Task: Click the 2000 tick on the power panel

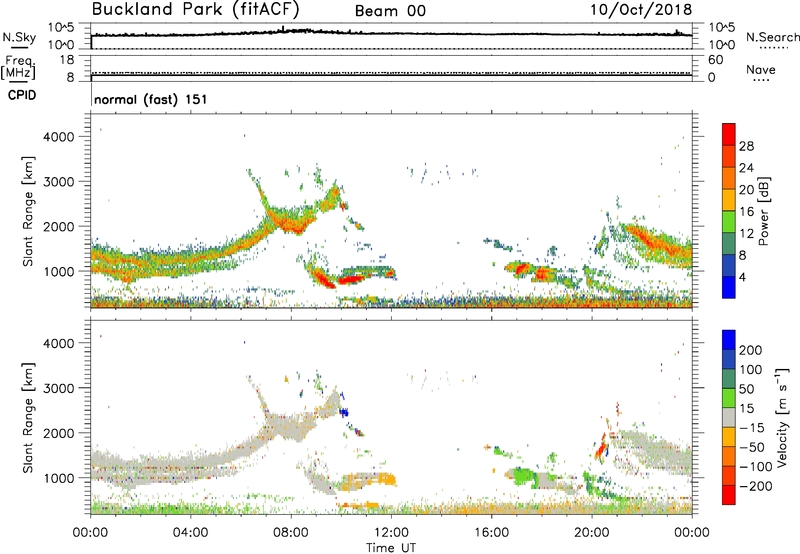Action: pyautogui.click(x=59, y=226)
